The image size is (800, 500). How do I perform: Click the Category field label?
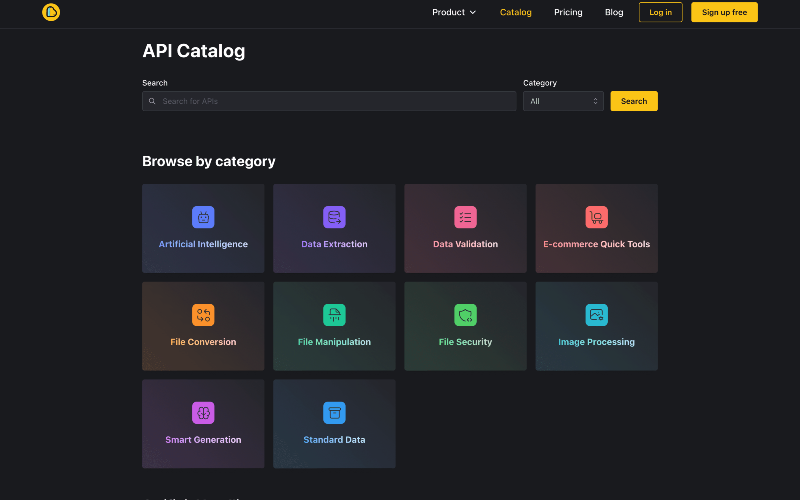coord(540,83)
